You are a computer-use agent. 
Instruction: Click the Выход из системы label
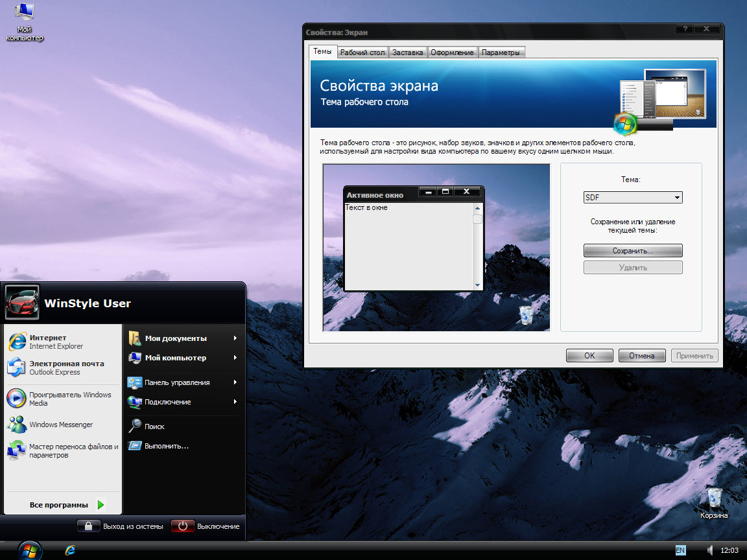(133, 526)
